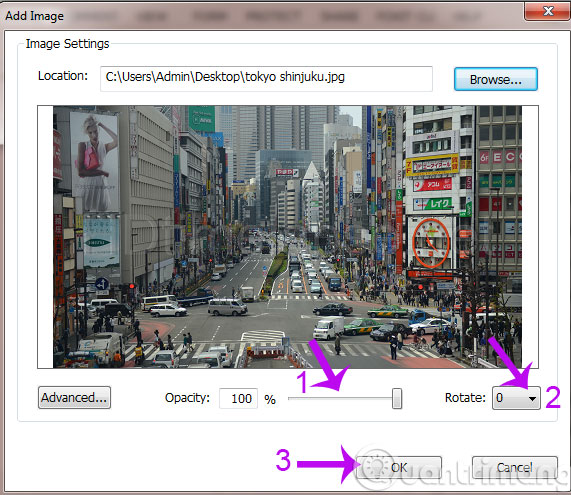Close the Add Image dialog window
571x495 pixels.
(548, 11)
